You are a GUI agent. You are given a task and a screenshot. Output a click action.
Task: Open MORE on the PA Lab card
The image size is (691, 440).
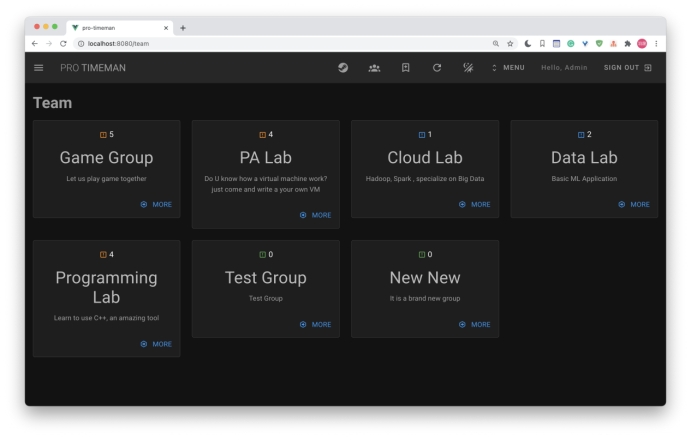(x=315, y=214)
